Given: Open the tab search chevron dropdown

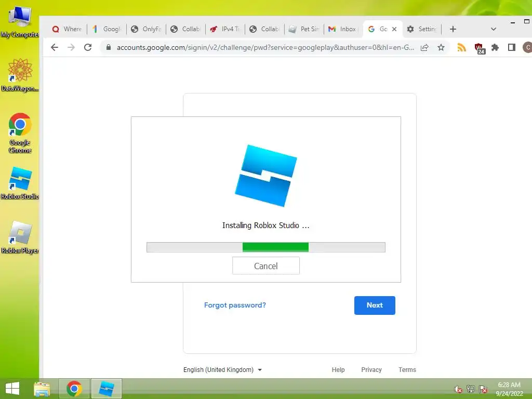Looking at the screenshot, I should (x=494, y=29).
